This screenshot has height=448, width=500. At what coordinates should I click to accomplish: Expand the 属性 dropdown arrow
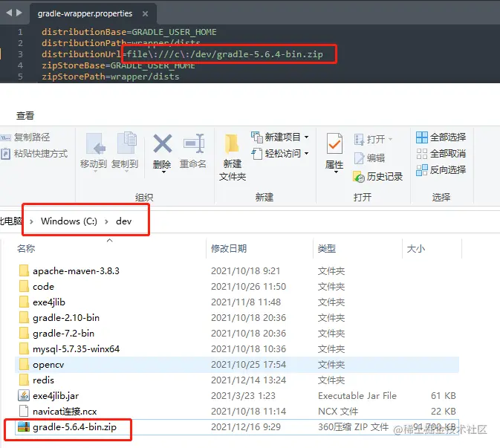336,172
